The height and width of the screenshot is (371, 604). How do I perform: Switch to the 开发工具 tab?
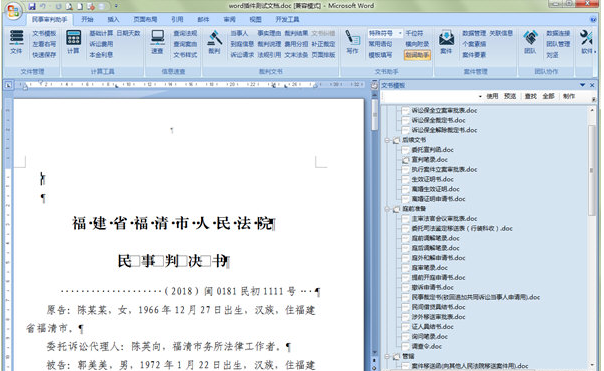click(x=287, y=19)
